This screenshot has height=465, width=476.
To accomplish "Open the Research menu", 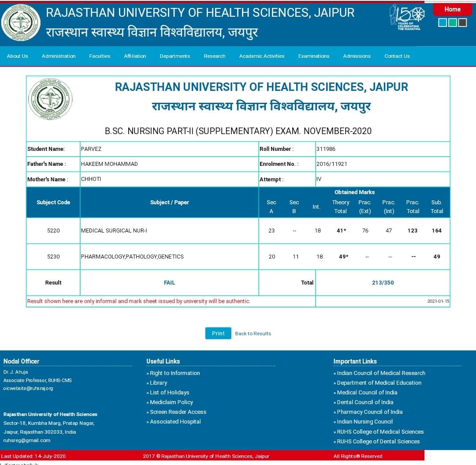I will 215,56.
